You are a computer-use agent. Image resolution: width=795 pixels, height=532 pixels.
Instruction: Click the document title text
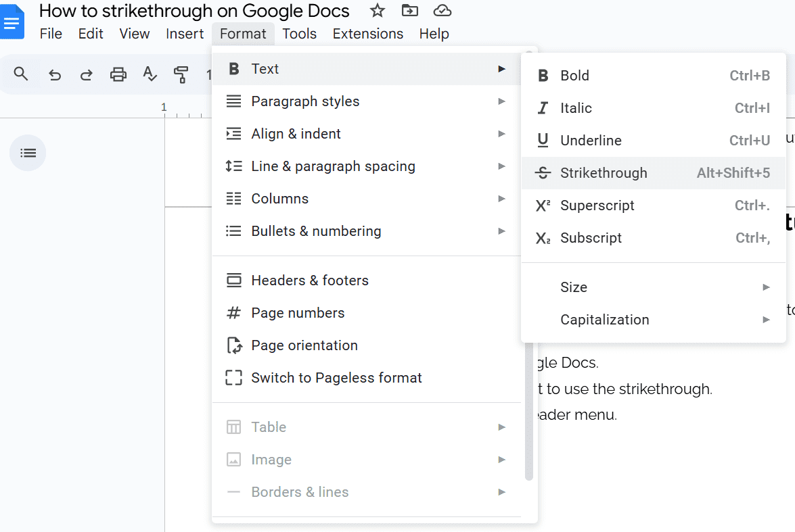[194, 11]
